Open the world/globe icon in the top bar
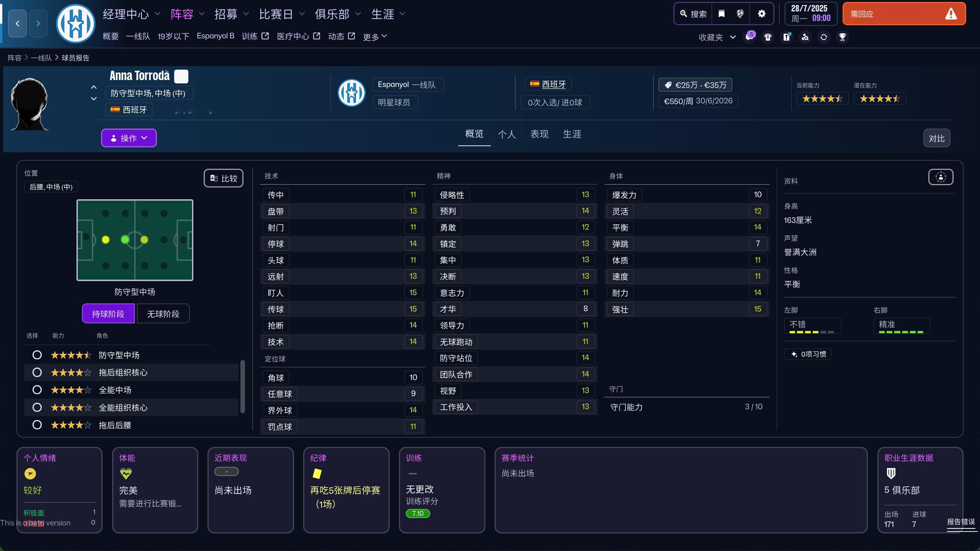Screen dimensions: 980x551 coord(740,13)
